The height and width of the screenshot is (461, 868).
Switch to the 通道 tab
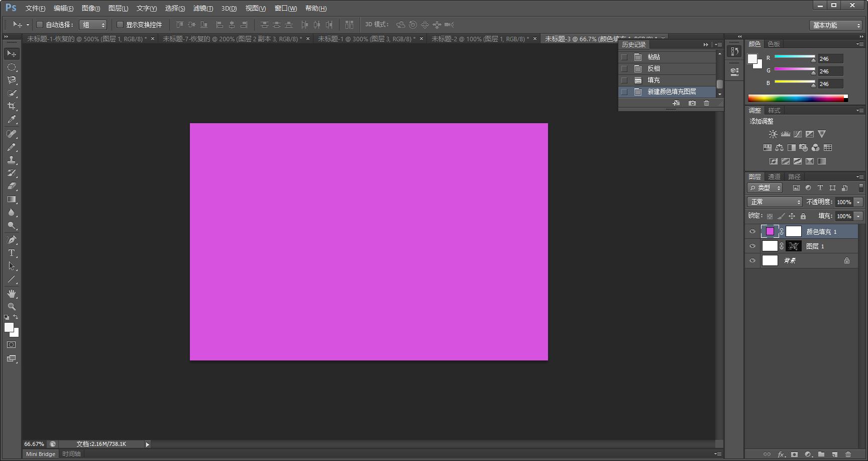[x=774, y=176]
